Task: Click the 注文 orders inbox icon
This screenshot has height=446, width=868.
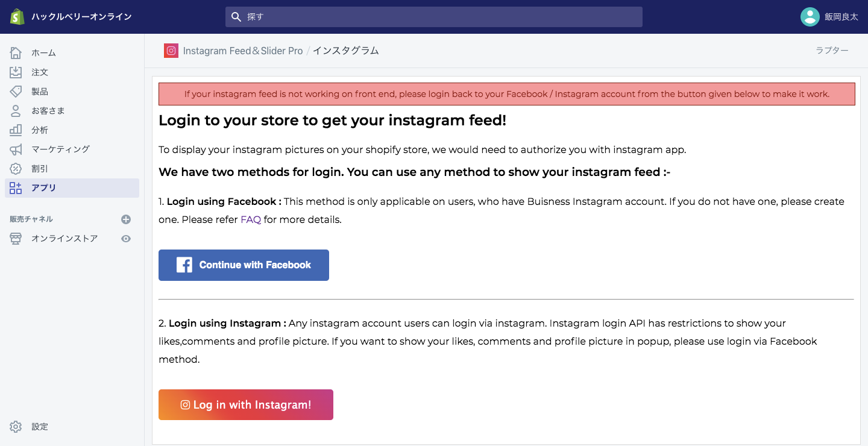Action: 16,72
